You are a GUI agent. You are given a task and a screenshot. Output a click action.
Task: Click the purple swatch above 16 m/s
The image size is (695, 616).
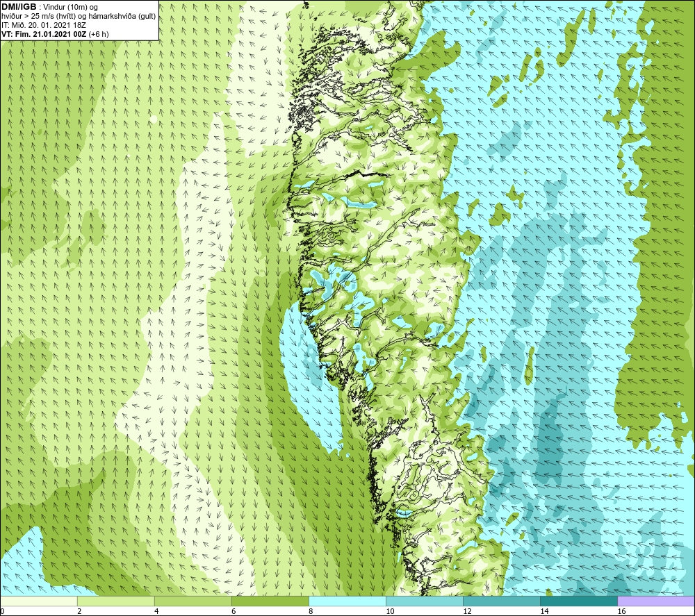click(656, 601)
